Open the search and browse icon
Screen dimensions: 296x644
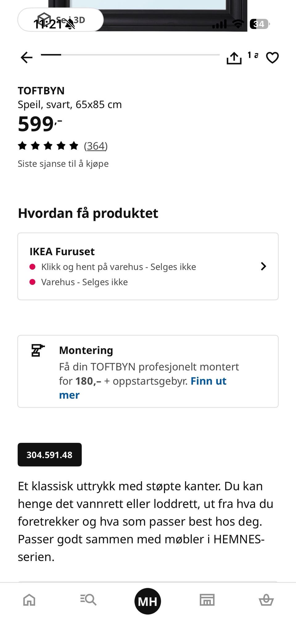[88, 600]
